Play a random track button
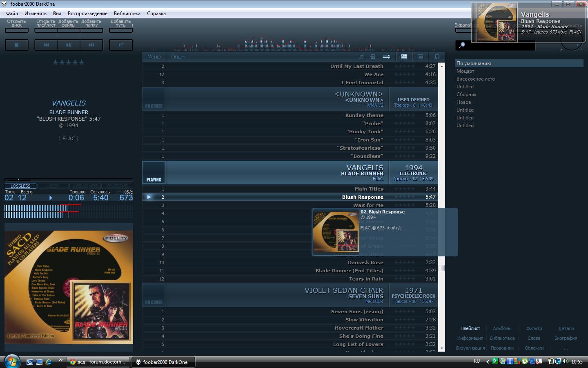This screenshot has width=588, height=368. click(121, 45)
